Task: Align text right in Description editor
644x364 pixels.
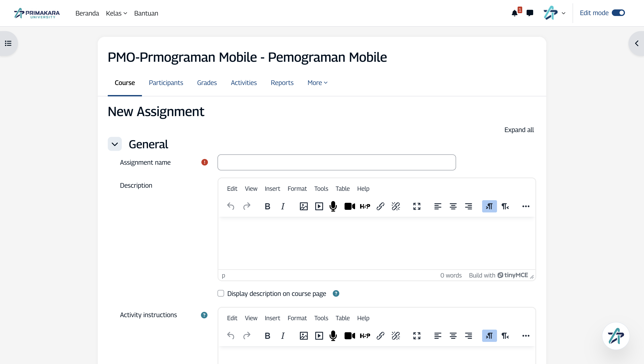Action: (469, 206)
